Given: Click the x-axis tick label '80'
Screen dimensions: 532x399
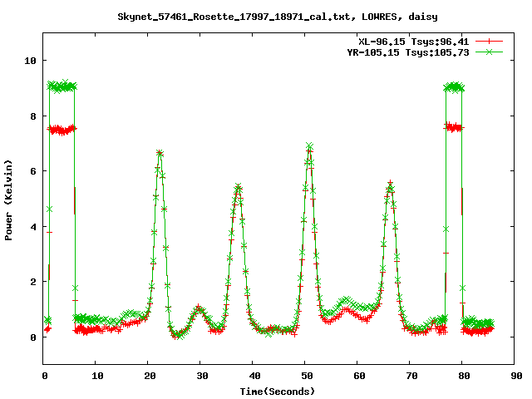Looking at the screenshot, I should 464,376.
